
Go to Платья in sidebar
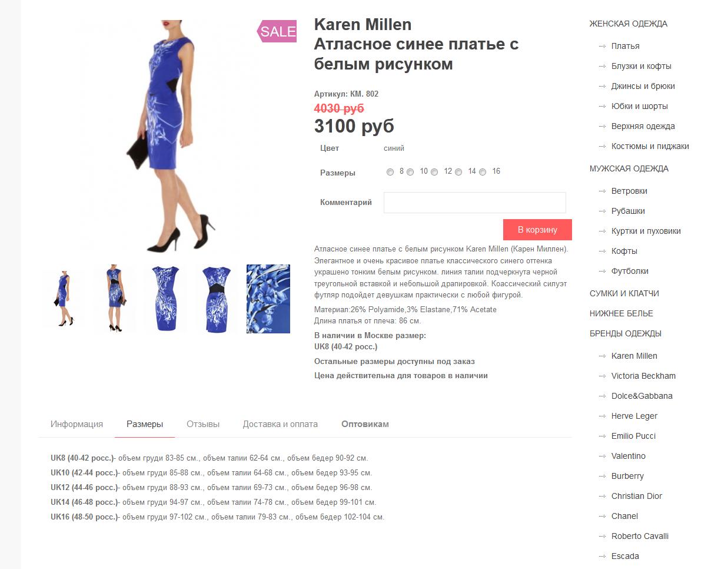coord(625,46)
